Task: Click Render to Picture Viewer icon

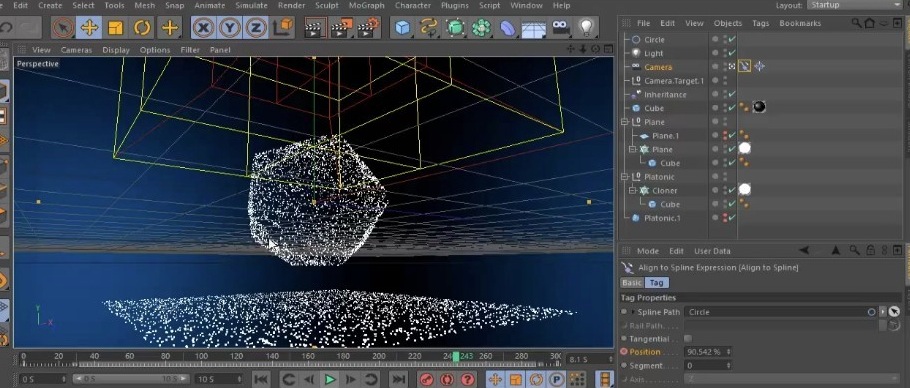Action: [x=342, y=27]
